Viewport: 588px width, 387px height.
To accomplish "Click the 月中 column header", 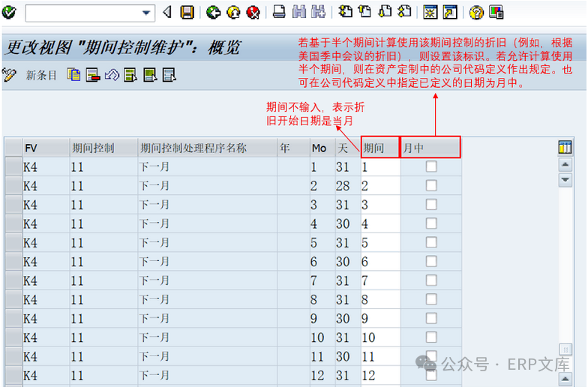I will (430, 148).
